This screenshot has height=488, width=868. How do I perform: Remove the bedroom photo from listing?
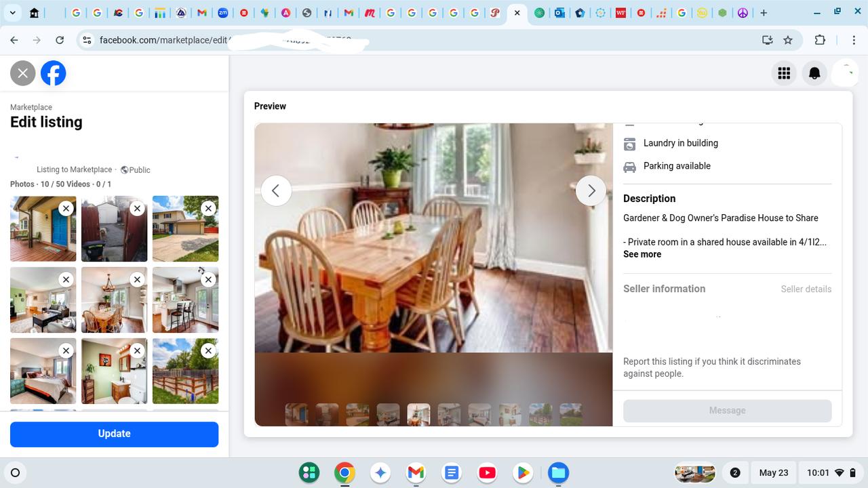(66, 350)
